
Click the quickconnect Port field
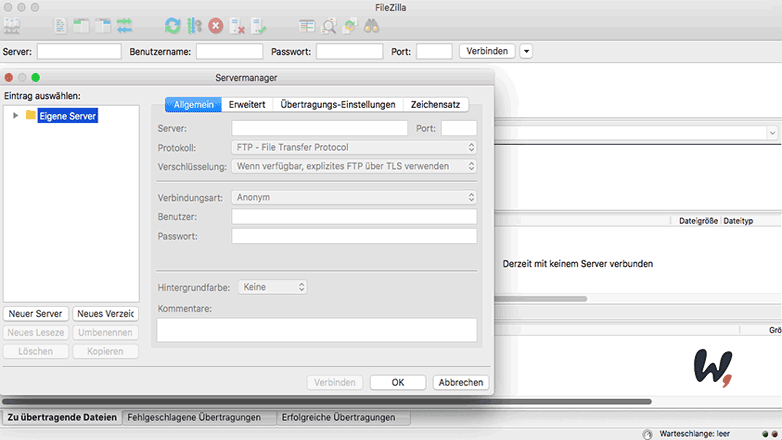434,51
